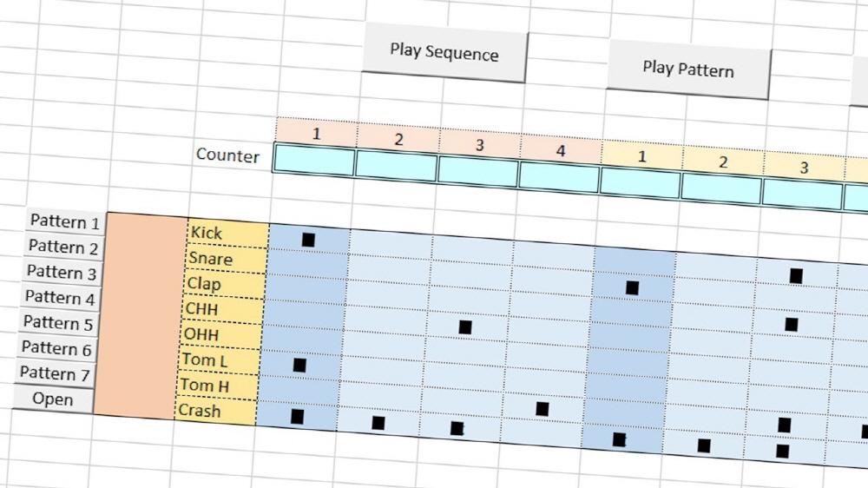Toggle the Tom L note on the first step
The height and width of the screenshot is (488, 868).
pos(300,366)
